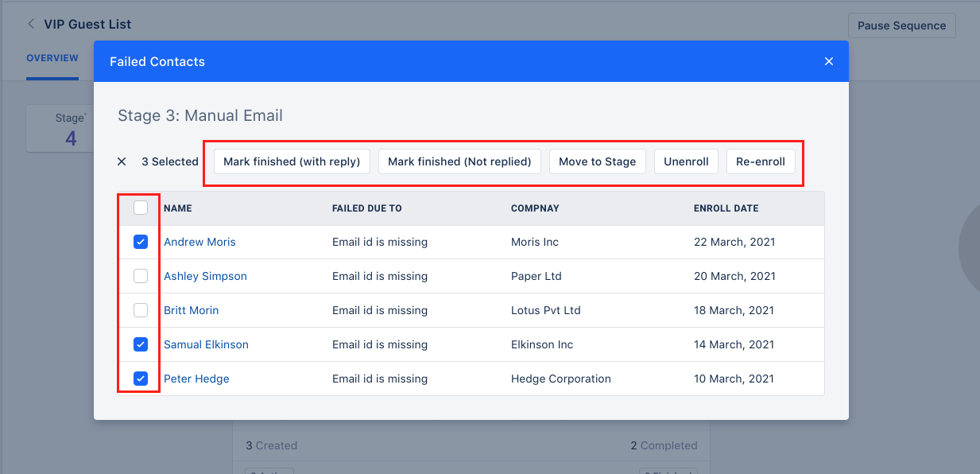The height and width of the screenshot is (474, 980).
Task: Select the Stage 4 card
Action: click(x=60, y=129)
